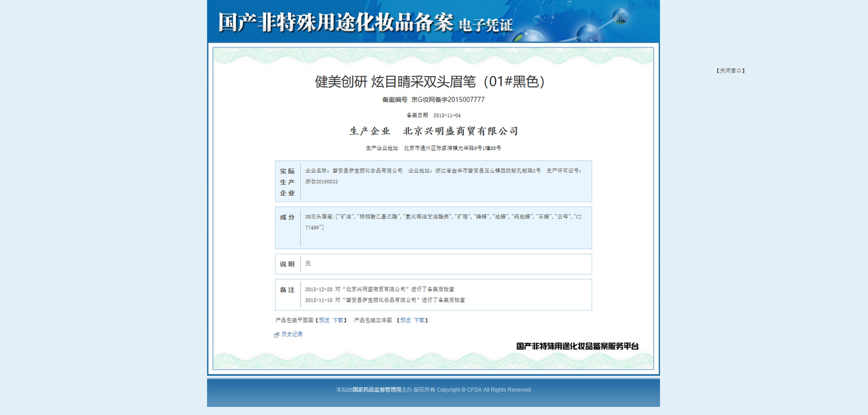Click the 国产非特殊用途化妆品备案 header banner

pos(434,21)
